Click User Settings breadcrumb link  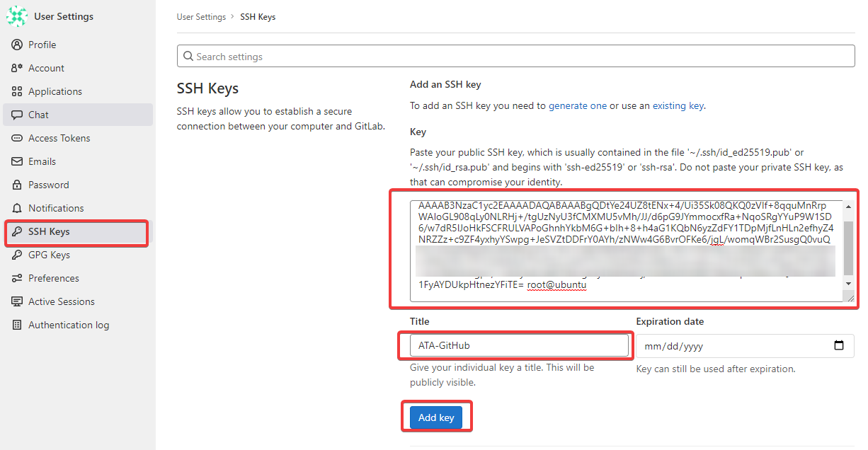[202, 17]
